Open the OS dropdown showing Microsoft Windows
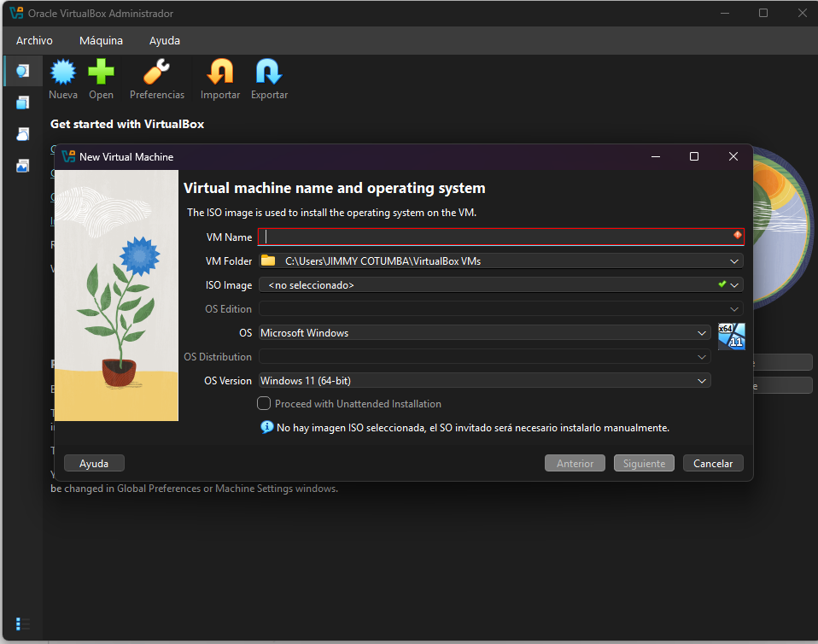This screenshot has width=818, height=644. click(x=485, y=333)
